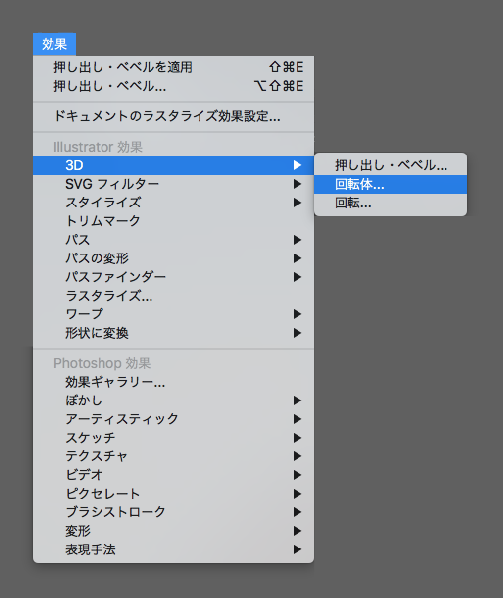Open the ブラシストローク submenu
Image resolution: width=503 pixels, height=598 pixels.
(174, 512)
